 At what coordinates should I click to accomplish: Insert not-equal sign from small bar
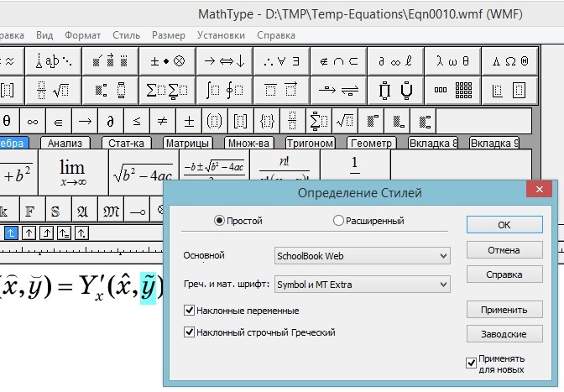[x=163, y=121]
